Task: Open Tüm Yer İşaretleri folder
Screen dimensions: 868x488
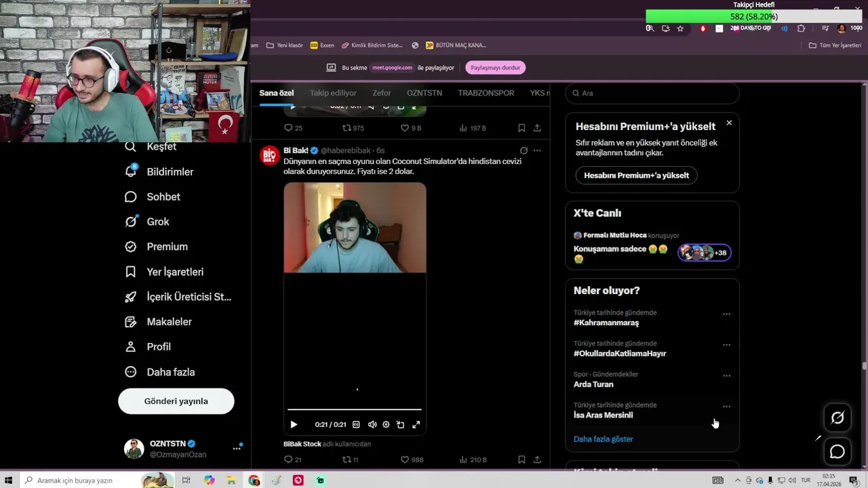Action: 835,45
